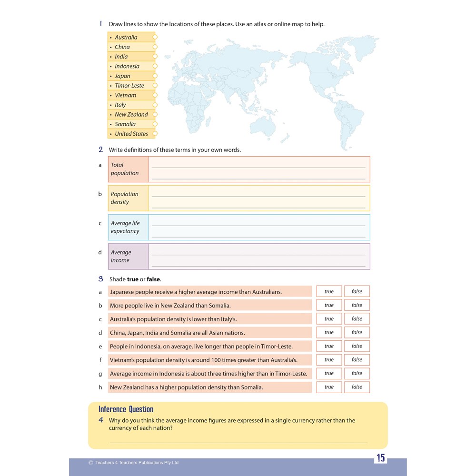The width and height of the screenshot is (476, 476).
Task: Select the 'Australia' label in the places list
Action: coord(126,37)
